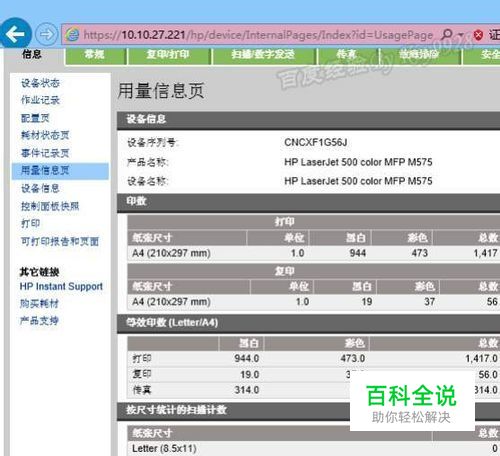
Task: Click the 打印 table header bar
Action: point(313,222)
